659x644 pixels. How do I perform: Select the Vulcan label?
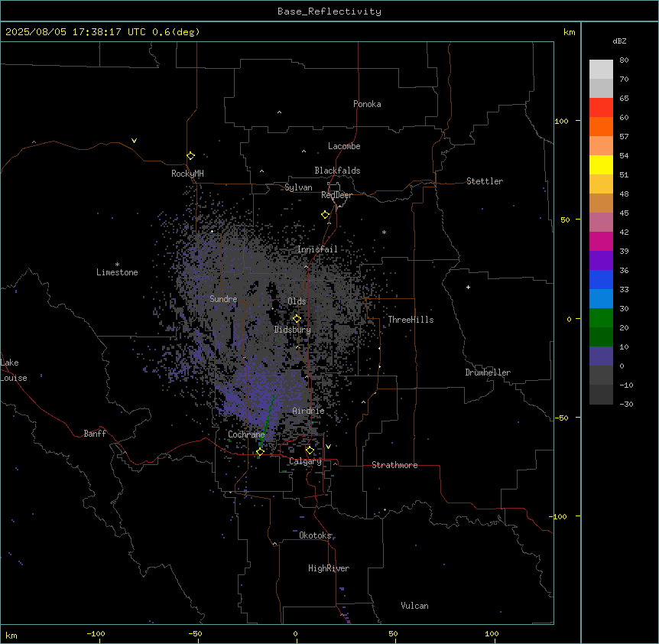click(x=414, y=606)
